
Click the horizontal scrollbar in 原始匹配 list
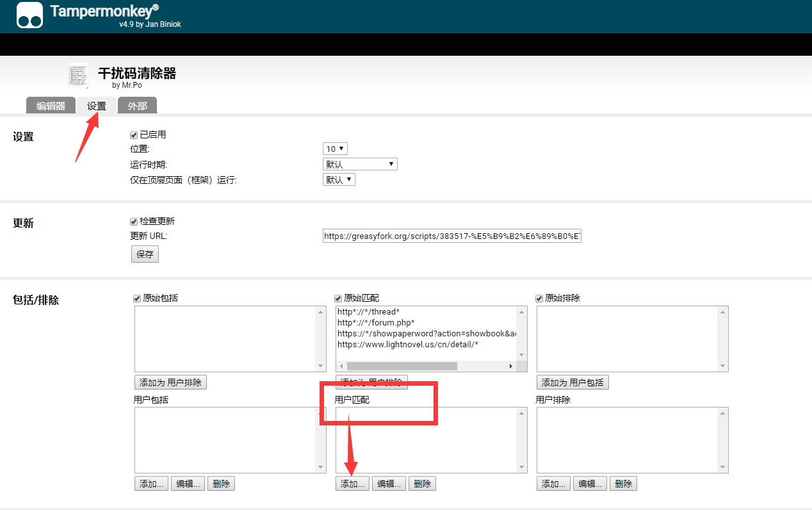click(402, 366)
